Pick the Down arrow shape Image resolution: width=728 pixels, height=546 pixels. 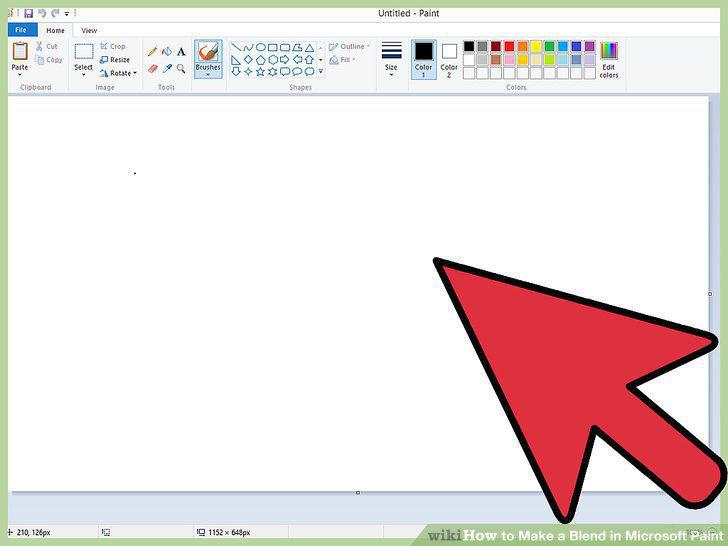click(236, 72)
